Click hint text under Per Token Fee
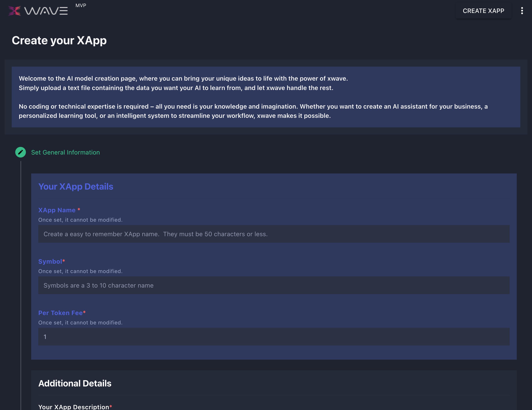 [80, 322]
